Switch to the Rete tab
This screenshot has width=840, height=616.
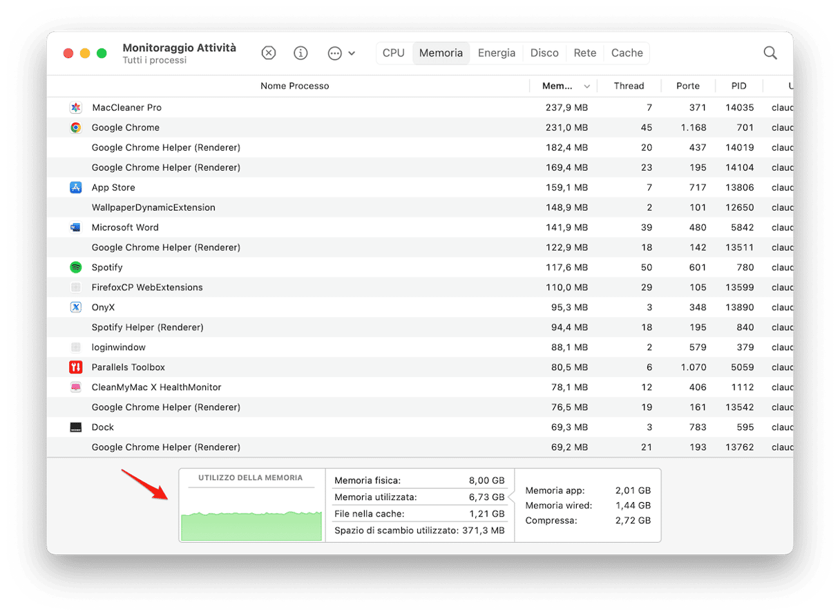(585, 53)
